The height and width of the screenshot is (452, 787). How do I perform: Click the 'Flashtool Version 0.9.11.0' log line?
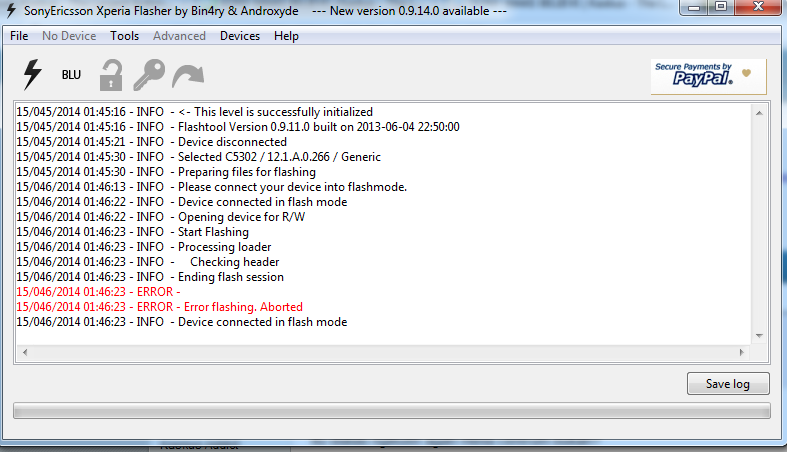(x=238, y=127)
